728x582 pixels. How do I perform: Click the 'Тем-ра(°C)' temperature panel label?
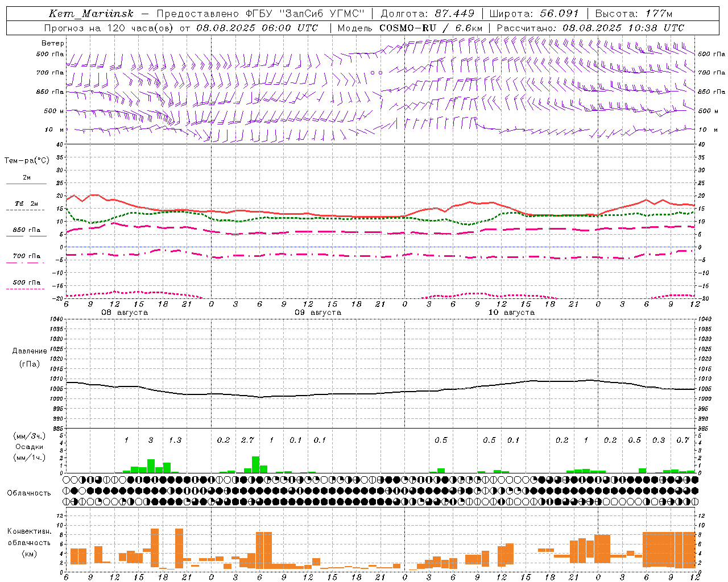coord(27,161)
